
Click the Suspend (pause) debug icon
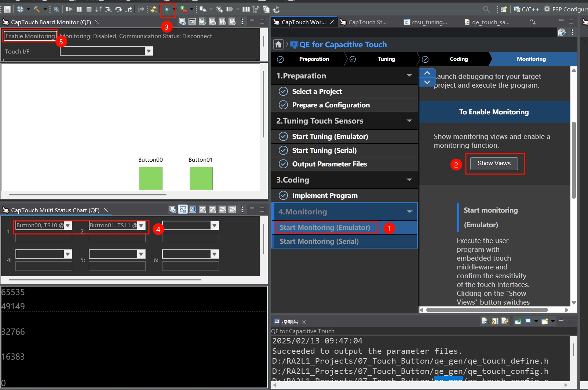point(79,10)
